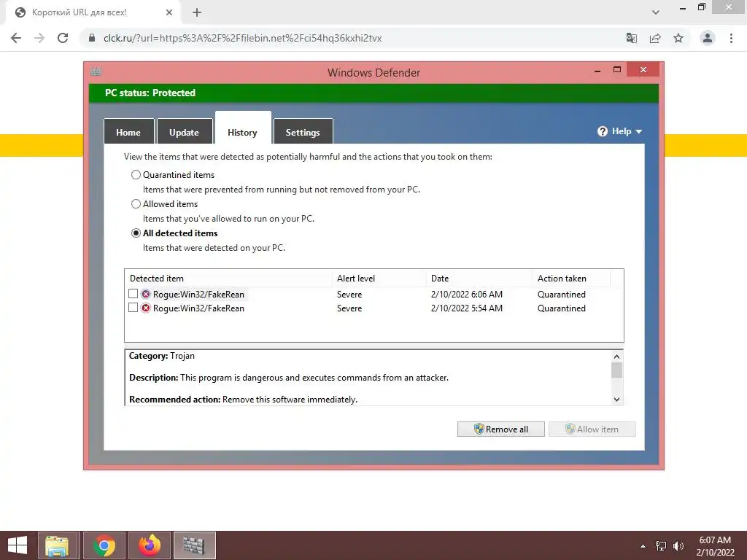Bookmark this page with star icon

tap(678, 38)
